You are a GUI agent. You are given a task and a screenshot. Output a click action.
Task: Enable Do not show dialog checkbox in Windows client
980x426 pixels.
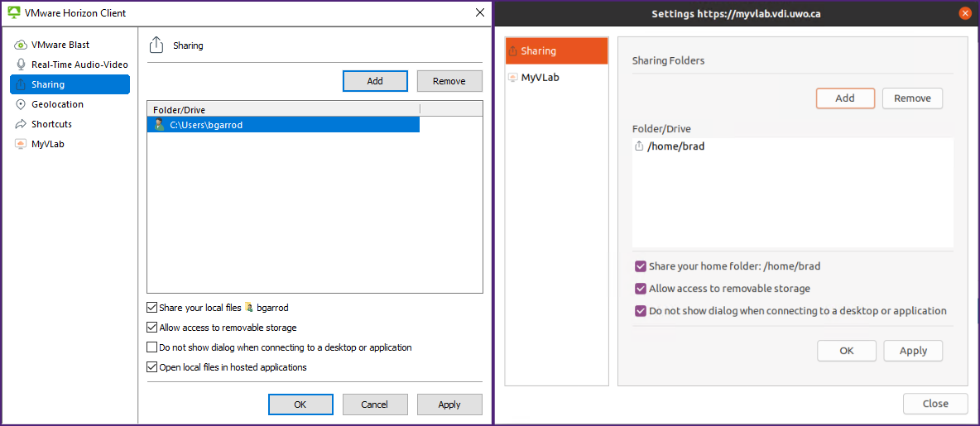click(x=151, y=347)
